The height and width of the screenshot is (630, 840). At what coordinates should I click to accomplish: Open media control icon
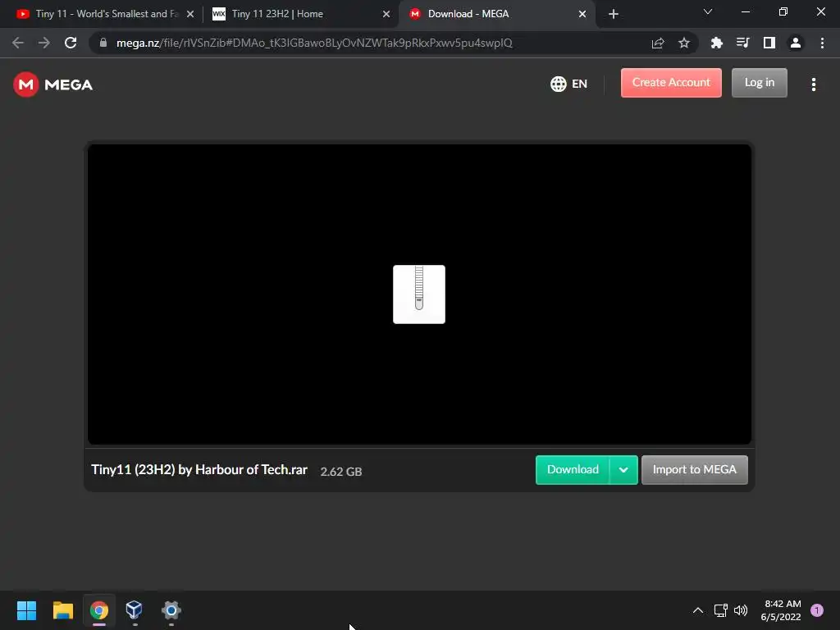click(x=743, y=43)
